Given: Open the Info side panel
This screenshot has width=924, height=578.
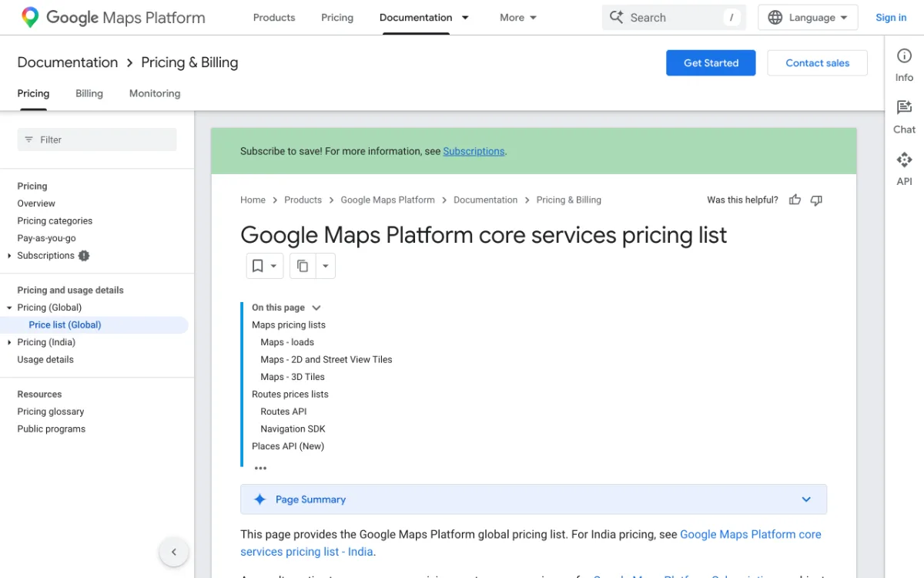Looking at the screenshot, I should pos(904,64).
